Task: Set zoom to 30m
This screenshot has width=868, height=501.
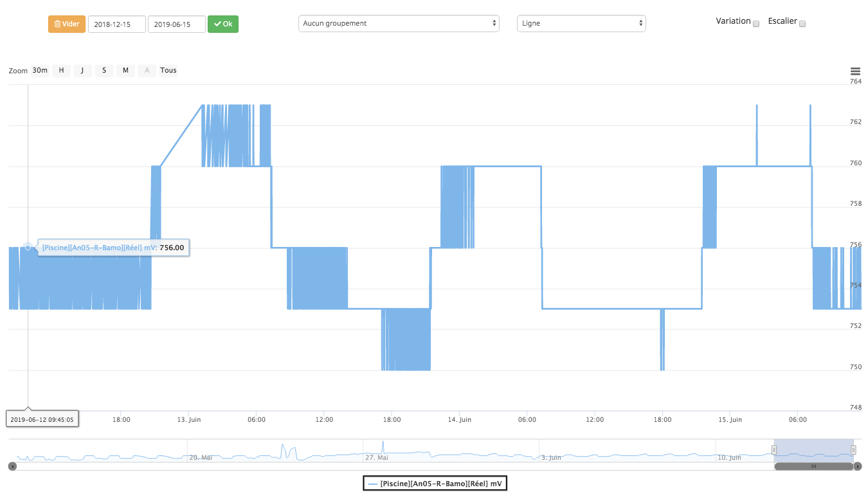Action: coord(40,71)
